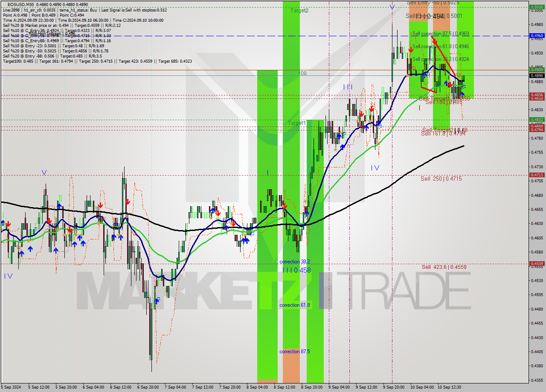The image size is (546, 392).
Task: Click the red 0.4559 price tag
Action: (x=536, y=263)
